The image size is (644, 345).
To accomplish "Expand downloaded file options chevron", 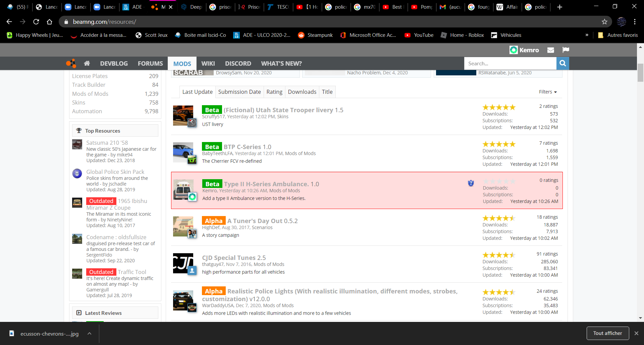I will click(x=90, y=334).
